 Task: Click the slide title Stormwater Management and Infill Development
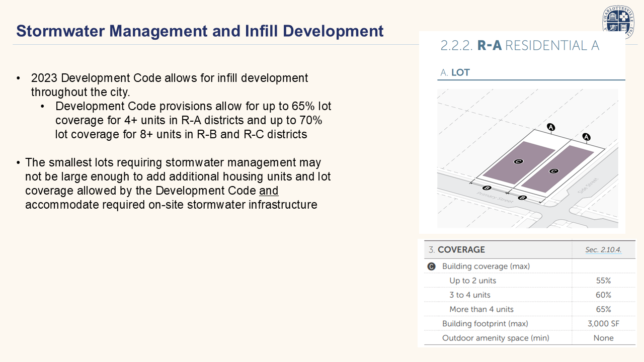tap(200, 31)
